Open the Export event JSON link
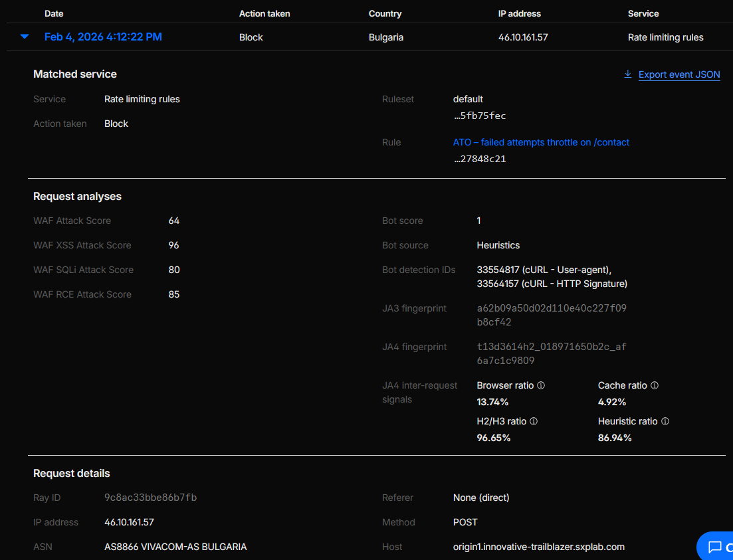 coord(679,74)
